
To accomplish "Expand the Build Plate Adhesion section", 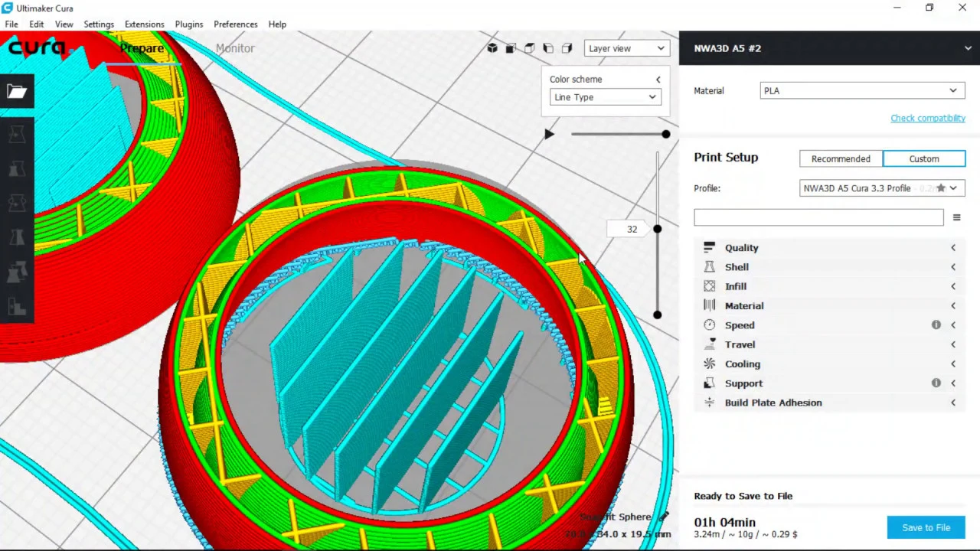I will [953, 403].
